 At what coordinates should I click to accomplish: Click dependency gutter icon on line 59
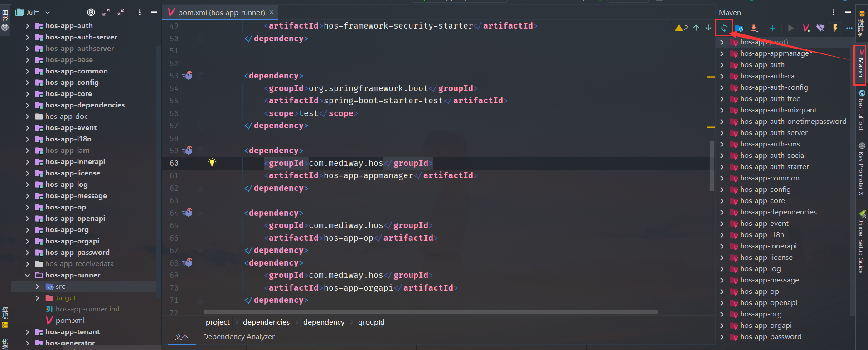point(188,151)
